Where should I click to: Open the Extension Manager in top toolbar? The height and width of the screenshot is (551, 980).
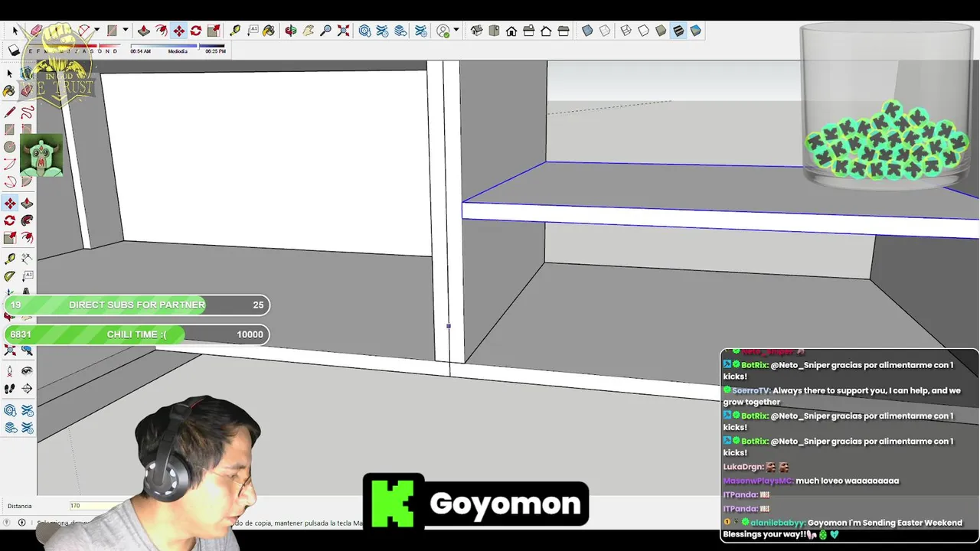click(x=420, y=31)
